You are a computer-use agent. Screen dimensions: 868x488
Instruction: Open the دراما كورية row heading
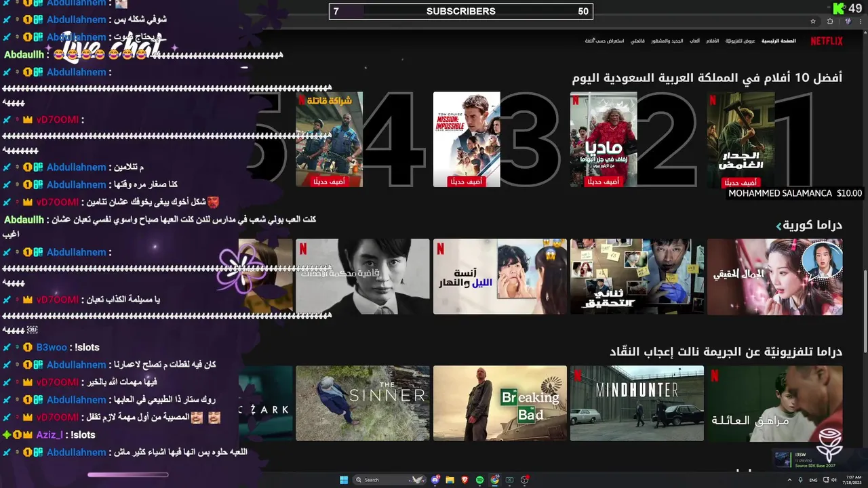point(813,225)
